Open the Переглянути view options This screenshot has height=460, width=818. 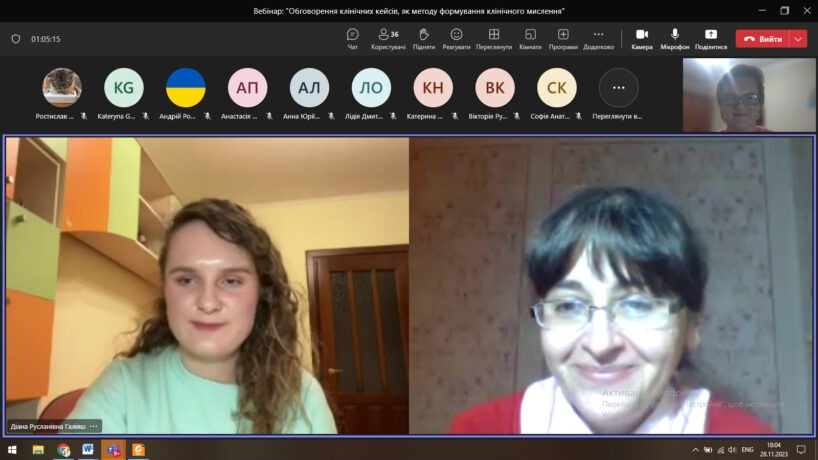(x=493, y=39)
